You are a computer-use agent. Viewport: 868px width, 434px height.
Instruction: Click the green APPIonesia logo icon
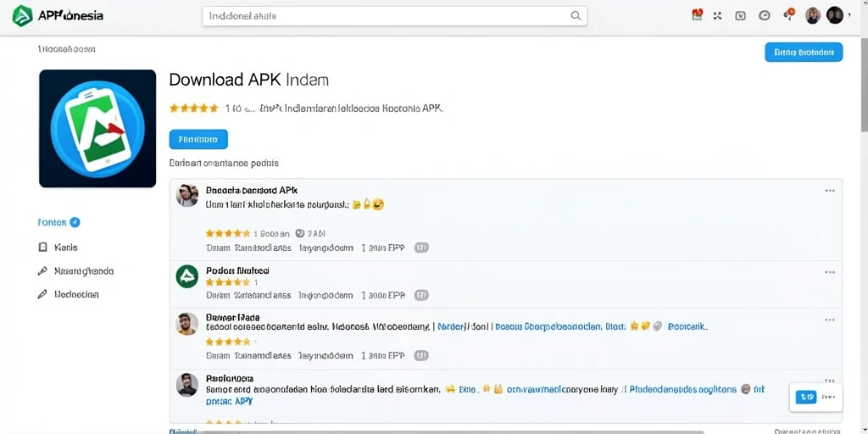click(22, 16)
